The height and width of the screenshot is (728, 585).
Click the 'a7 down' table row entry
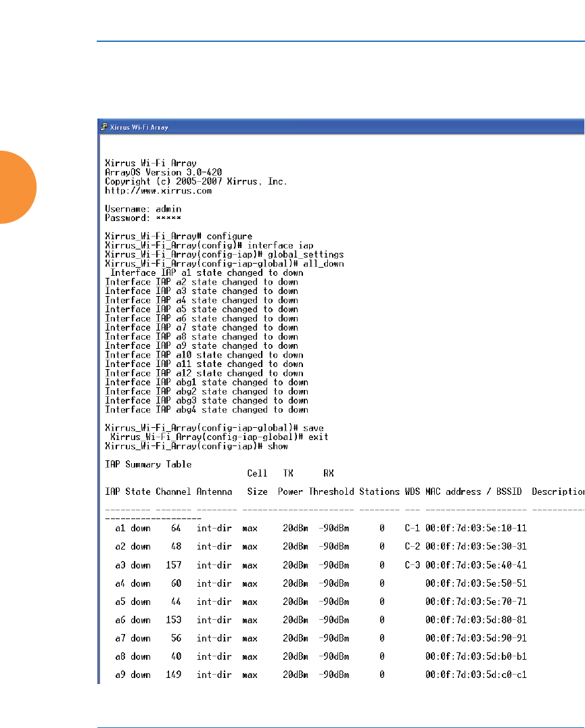pyautogui.click(x=133, y=638)
